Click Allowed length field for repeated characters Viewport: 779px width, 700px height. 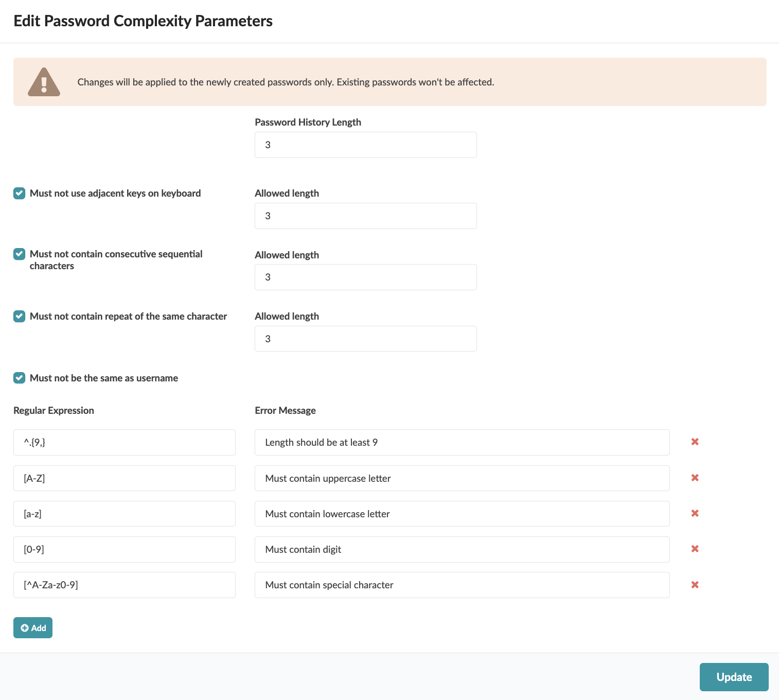(x=365, y=339)
